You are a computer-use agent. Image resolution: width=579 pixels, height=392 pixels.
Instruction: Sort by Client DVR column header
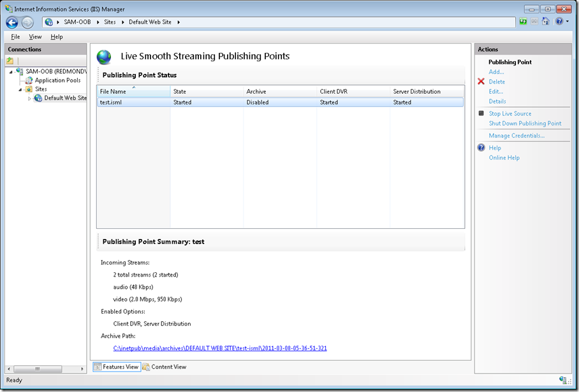[x=353, y=91]
